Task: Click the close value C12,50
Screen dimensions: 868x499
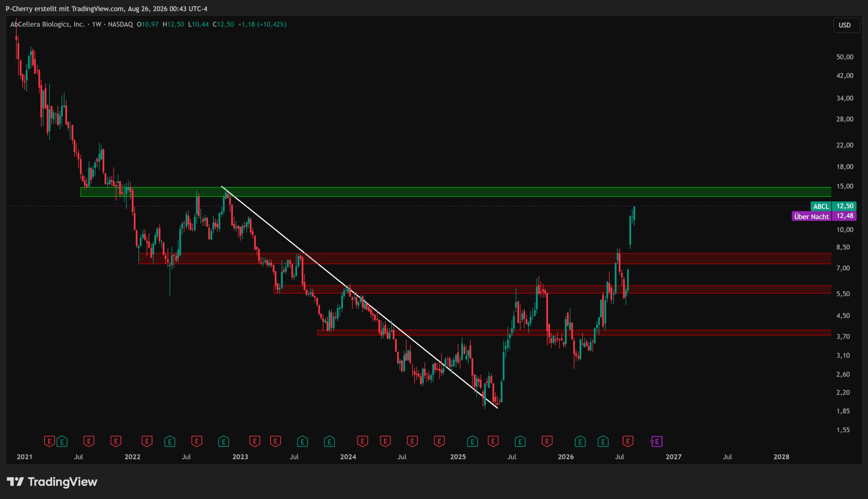Action: [223, 24]
